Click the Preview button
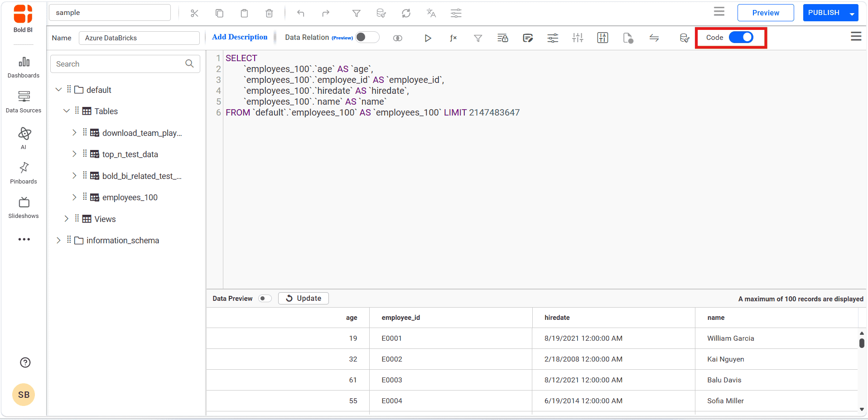The image size is (868, 420). tap(766, 13)
